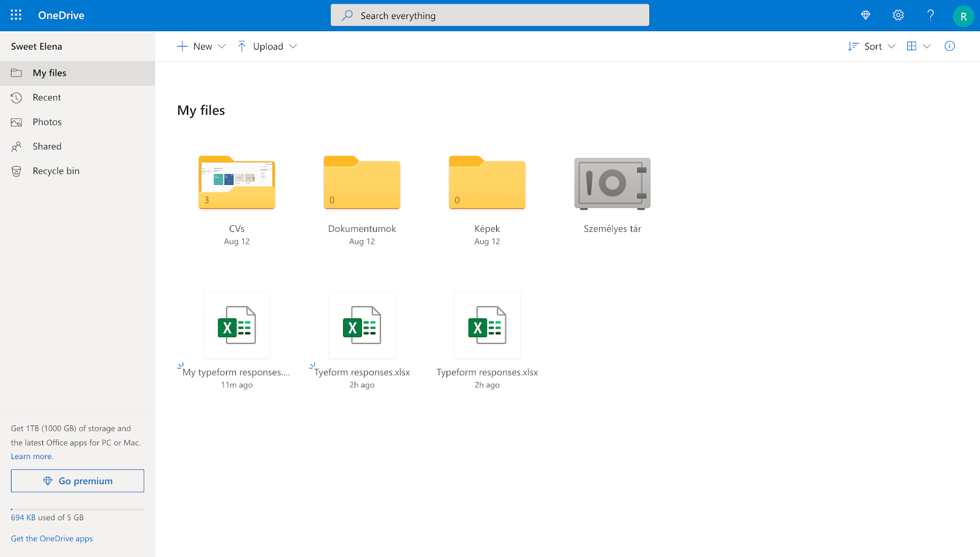Image resolution: width=980 pixels, height=557 pixels.
Task: Click the Recent clock icon
Action: pos(17,98)
